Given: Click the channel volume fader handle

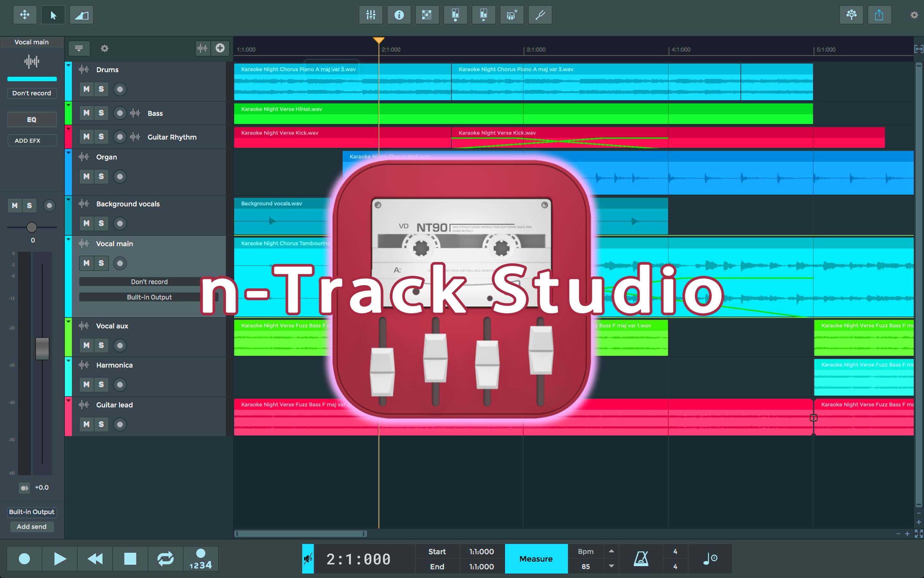Looking at the screenshot, I should (x=42, y=349).
